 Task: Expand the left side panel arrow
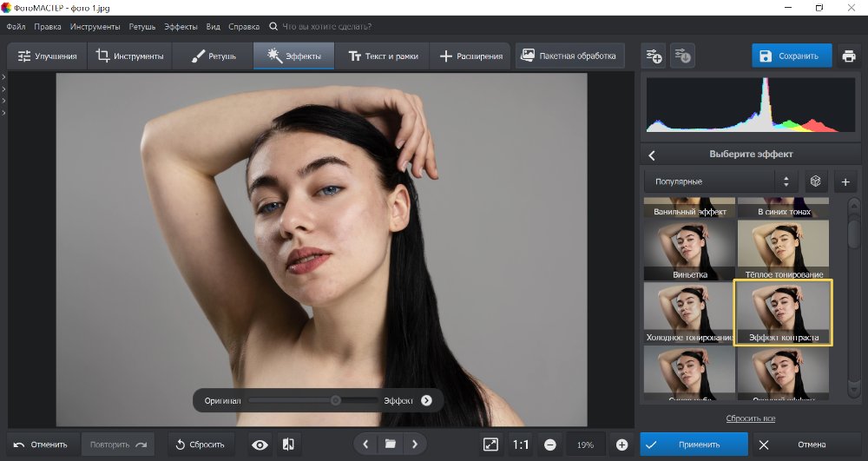coord(3,77)
